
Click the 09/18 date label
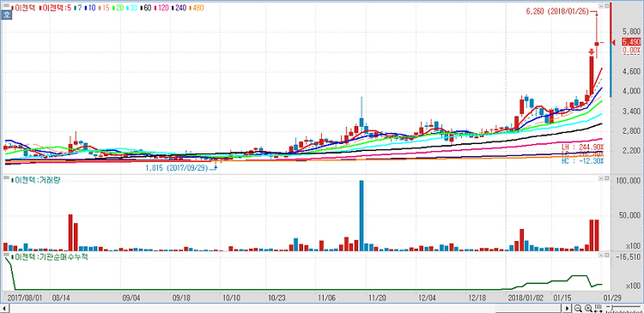180,297
